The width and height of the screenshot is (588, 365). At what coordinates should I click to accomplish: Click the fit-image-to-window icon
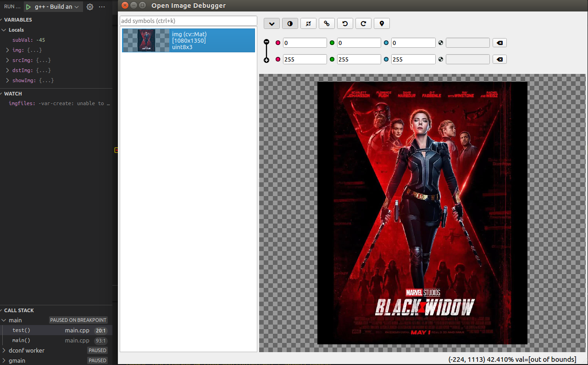point(308,23)
